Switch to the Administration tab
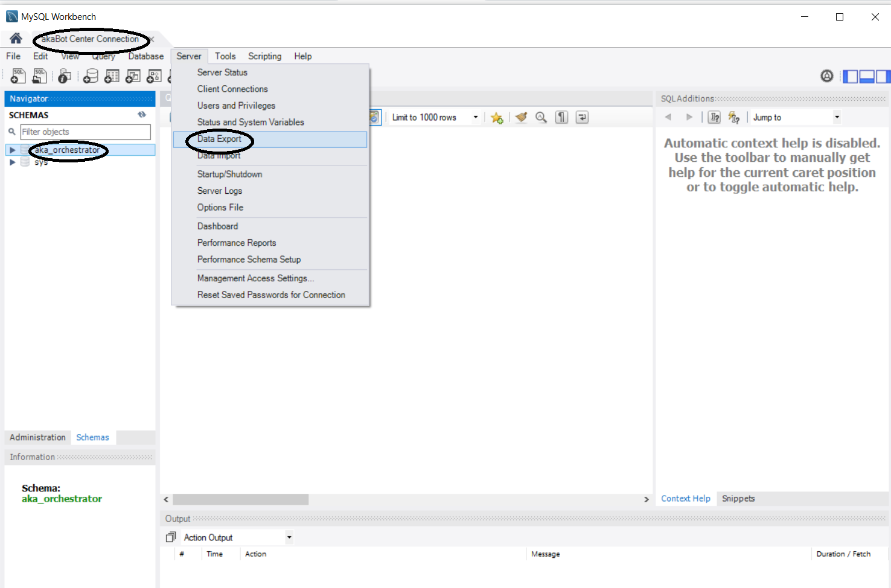Screen dimensions: 891x588 point(37,437)
